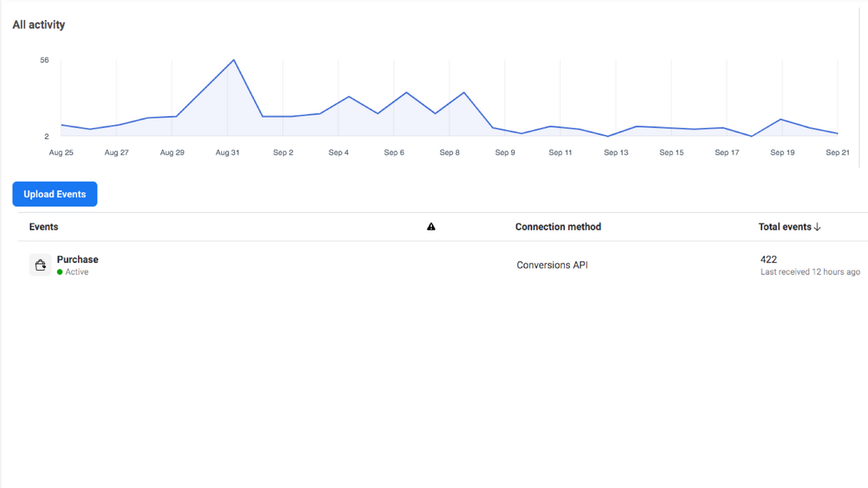Click the Sep 19 chart axis label
The height and width of the screenshot is (488, 868).
(x=783, y=152)
